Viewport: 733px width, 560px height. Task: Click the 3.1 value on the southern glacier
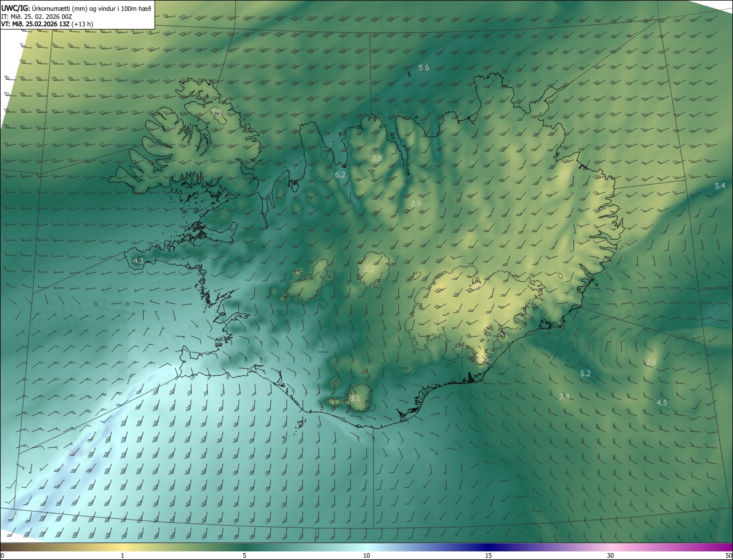[x=355, y=399]
